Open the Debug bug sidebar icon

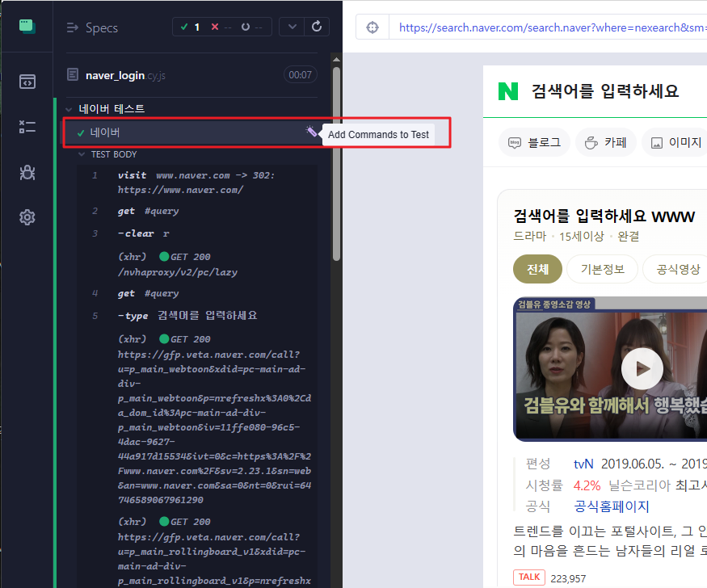pos(27,172)
